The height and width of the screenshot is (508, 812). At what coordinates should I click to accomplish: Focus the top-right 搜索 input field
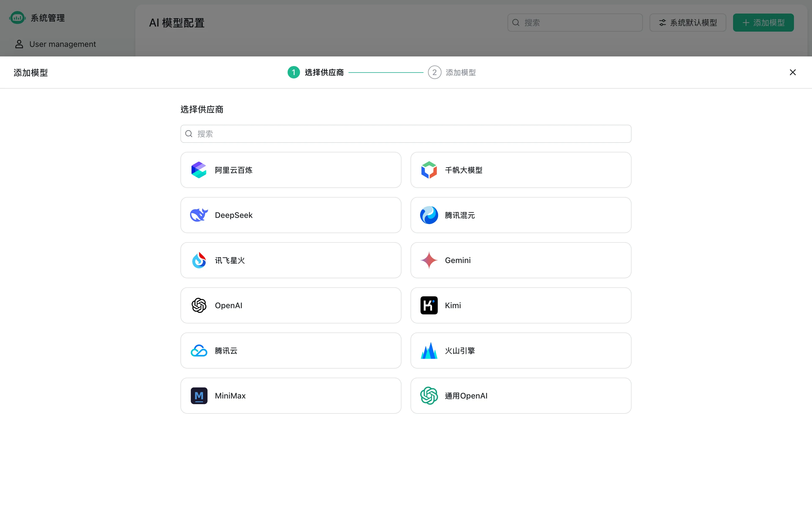click(575, 23)
